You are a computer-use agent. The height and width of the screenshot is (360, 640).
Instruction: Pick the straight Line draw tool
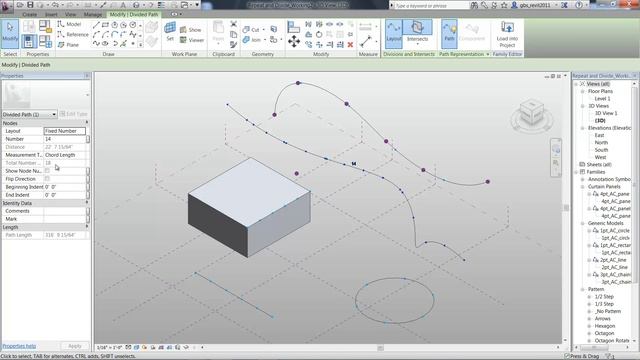point(96,25)
